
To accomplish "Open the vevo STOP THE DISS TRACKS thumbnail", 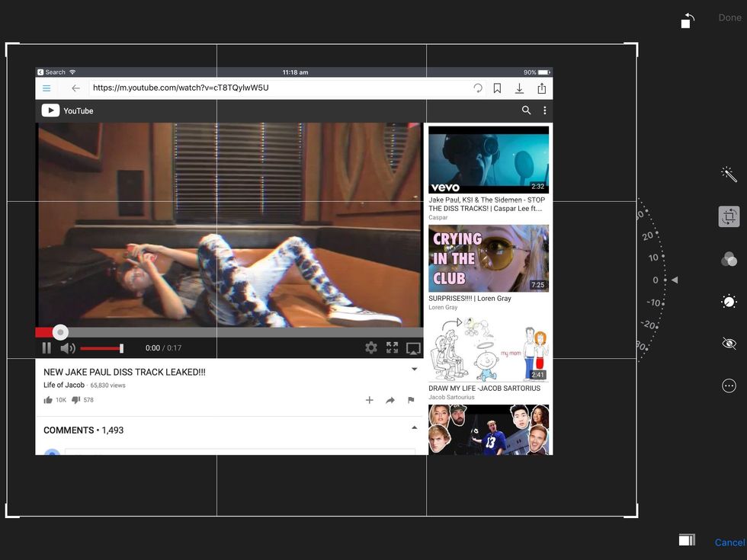I will point(489,159).
